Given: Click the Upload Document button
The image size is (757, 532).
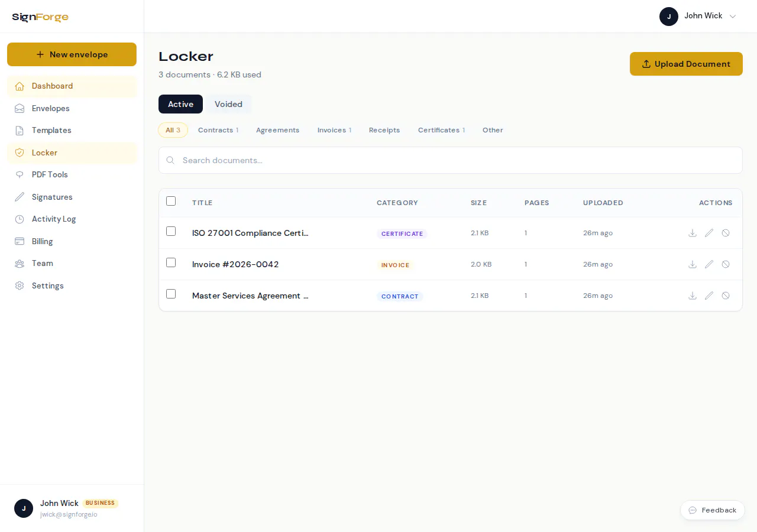Looking at the screenshot, I should point(686,64).
